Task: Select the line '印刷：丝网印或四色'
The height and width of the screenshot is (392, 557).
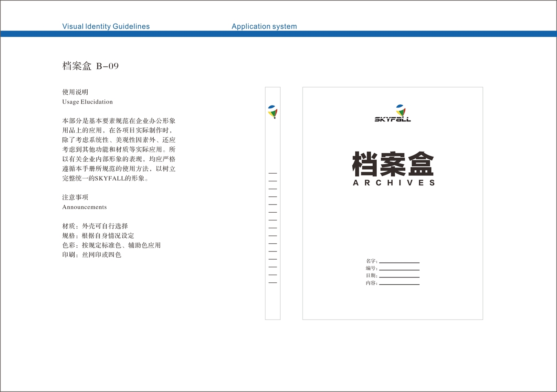Action: (92, 255)
